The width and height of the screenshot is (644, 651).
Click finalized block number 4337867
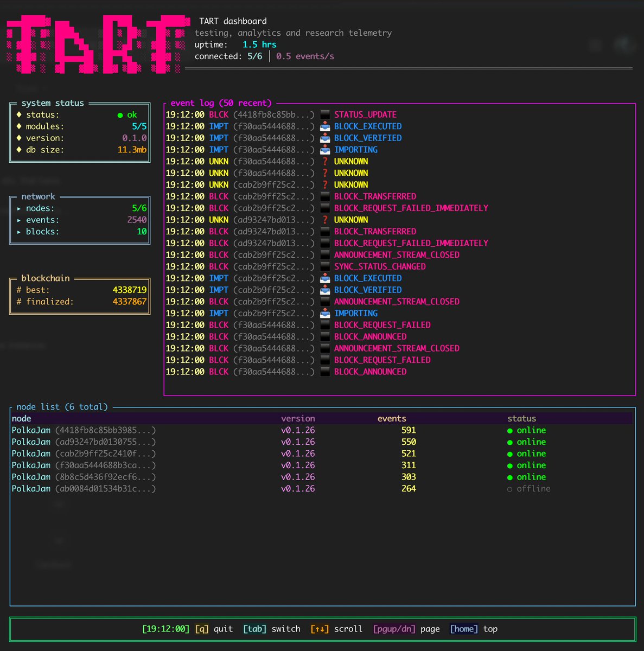[130, 302]
